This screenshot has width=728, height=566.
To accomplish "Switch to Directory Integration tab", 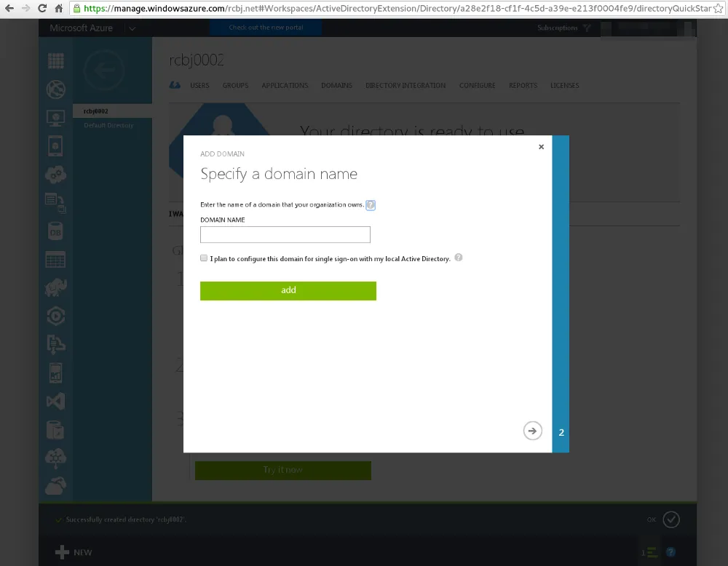I will tap(405, 85).
